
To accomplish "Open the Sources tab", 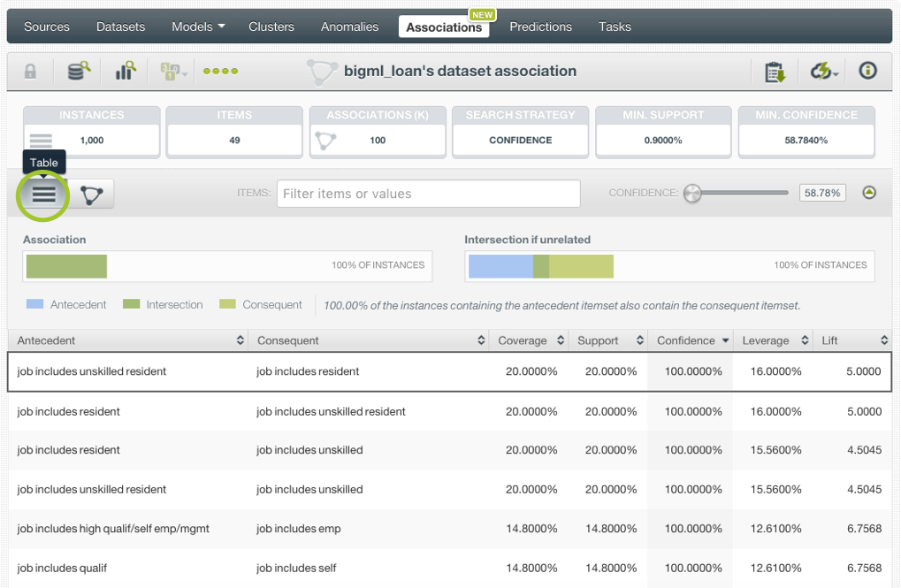I will pos(47,27).
